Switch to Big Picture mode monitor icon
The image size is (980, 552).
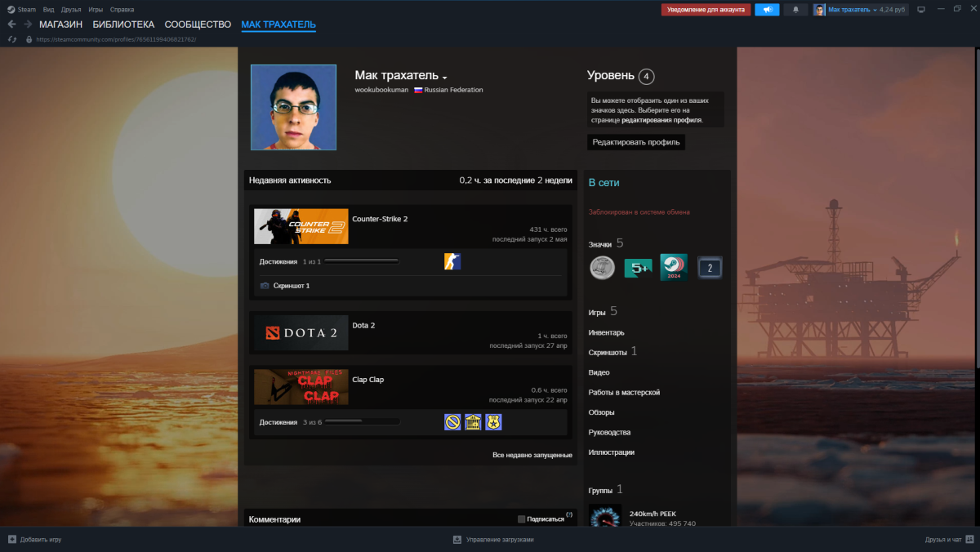pos(921,10)
